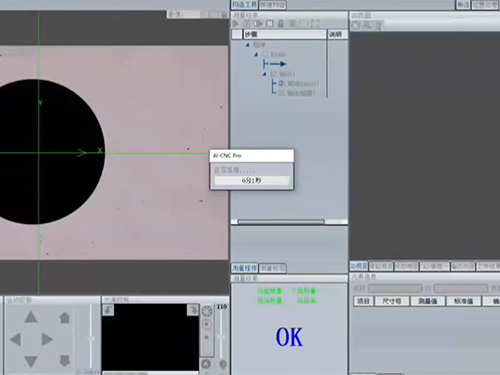Select the coaxial light circle icon

[207, 324]
